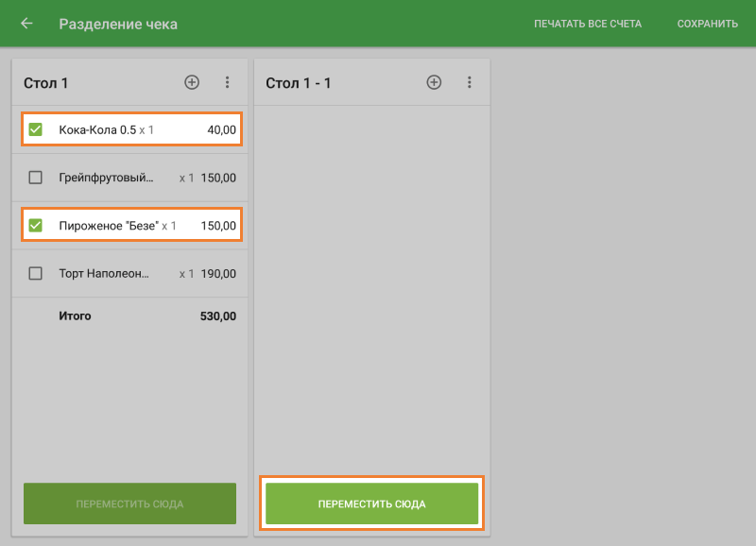Image resolution: width=756 pixels, height=546 pixels.
Task: Tick the Торт Наполеон checkbox
Action: (x=36, y=274)
